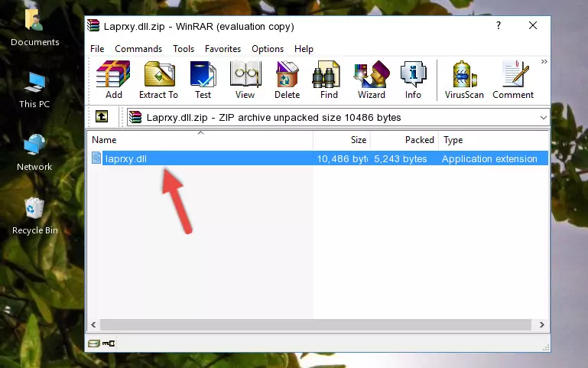The image size is (588, 368).
Task: Click the horizontal scrollbar track
Action: (x=316, y=325)
